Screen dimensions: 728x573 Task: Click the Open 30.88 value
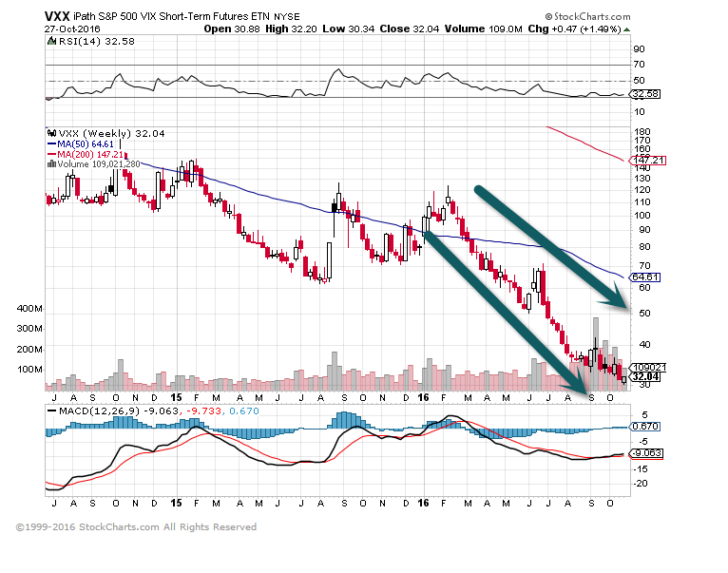232,29
